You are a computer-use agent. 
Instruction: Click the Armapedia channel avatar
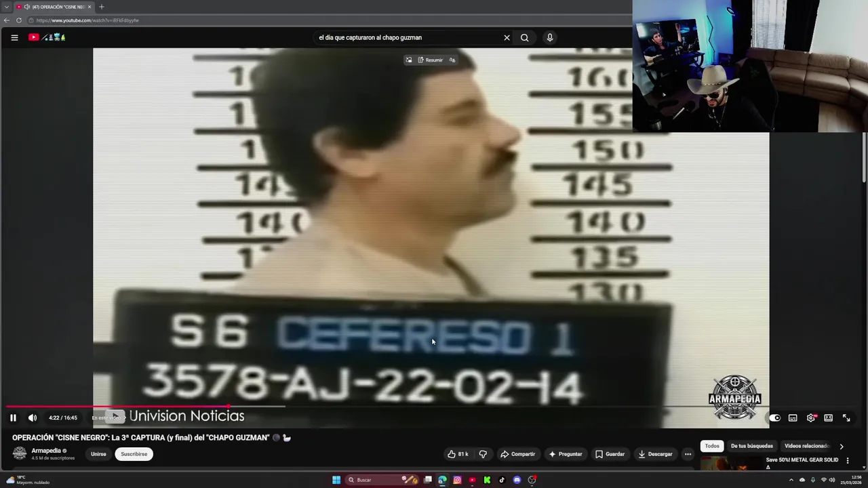[x=20, y=453]
